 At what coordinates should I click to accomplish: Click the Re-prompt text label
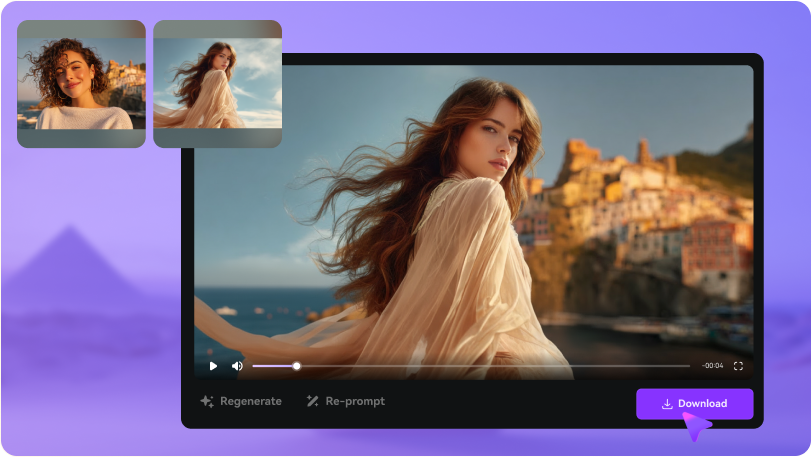tap(355, 401)
